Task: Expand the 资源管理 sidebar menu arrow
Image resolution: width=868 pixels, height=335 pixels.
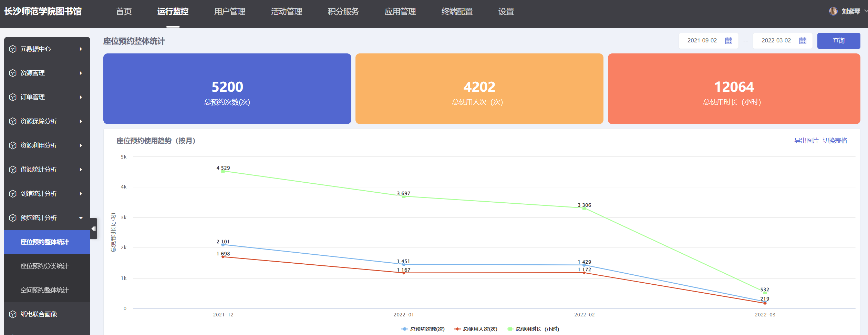Action: pyautogui.click(x=81, y=73)
